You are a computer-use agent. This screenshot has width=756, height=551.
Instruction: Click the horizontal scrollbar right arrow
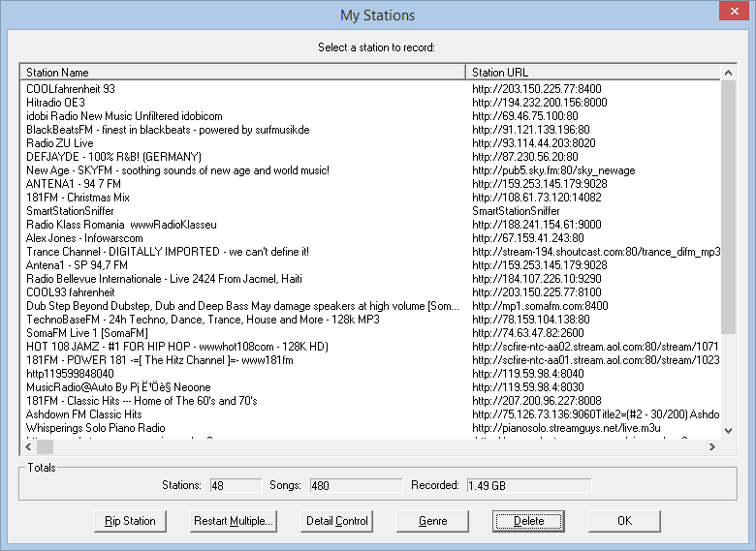pos(712,447)
